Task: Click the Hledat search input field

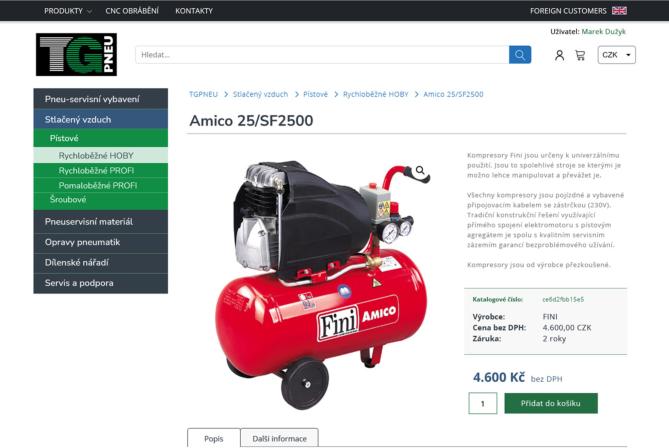Action: point(322,55)
